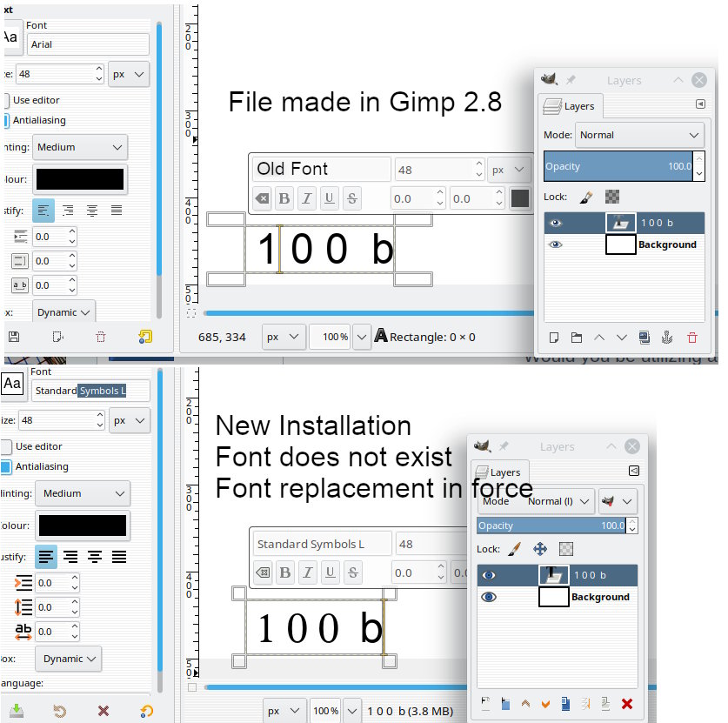Click Underline in the Standard Symbols L toolbar
The height and width of the screenshot is (723, 728).
tap(331, 572)
